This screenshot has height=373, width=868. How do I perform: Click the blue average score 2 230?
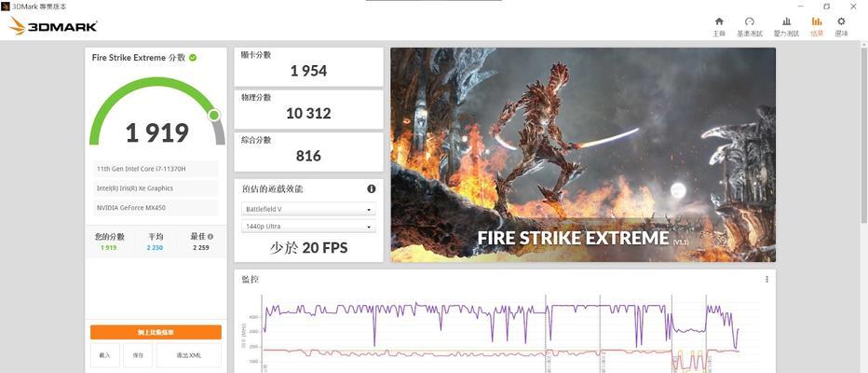tap(155, 248)
